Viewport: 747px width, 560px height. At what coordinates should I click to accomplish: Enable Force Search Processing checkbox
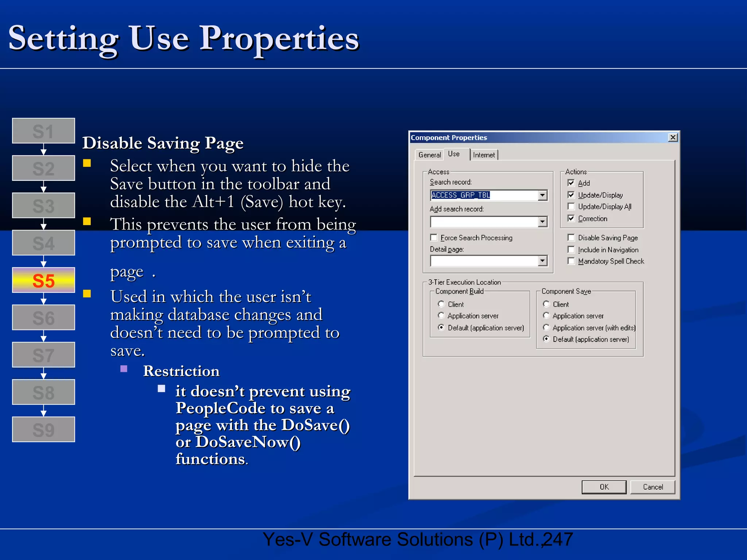click(434, 238)
